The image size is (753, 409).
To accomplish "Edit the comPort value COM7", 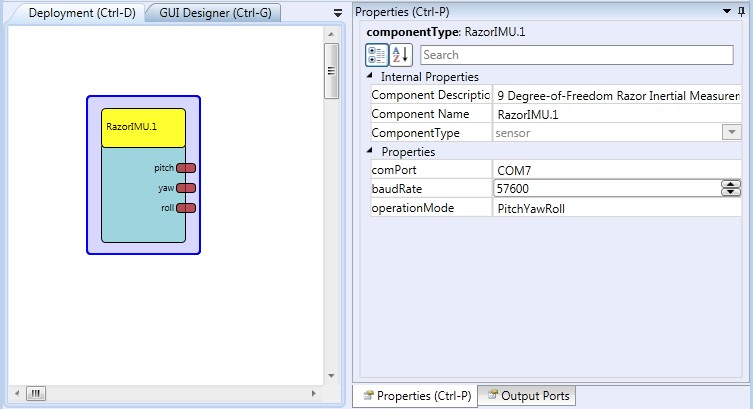I will [617, 170].
